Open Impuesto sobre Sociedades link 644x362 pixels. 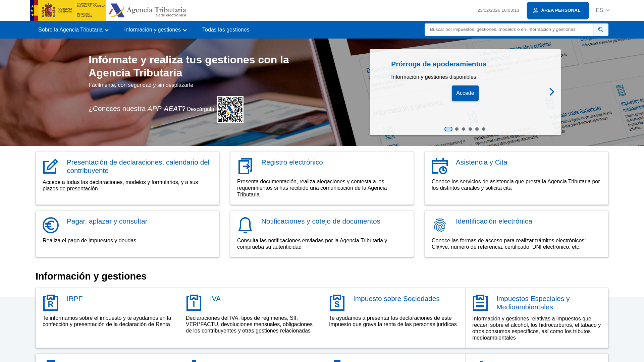[396, 299]
